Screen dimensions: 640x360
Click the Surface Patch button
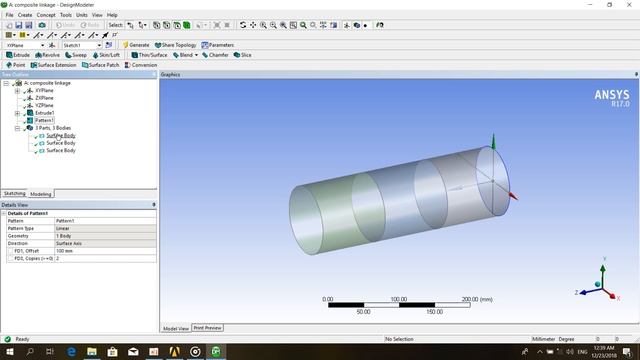click(100, 65)
